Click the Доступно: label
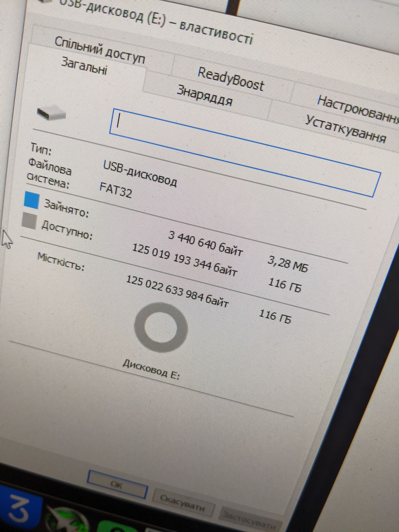Screen dimensions: 399x532 (67, 230)
